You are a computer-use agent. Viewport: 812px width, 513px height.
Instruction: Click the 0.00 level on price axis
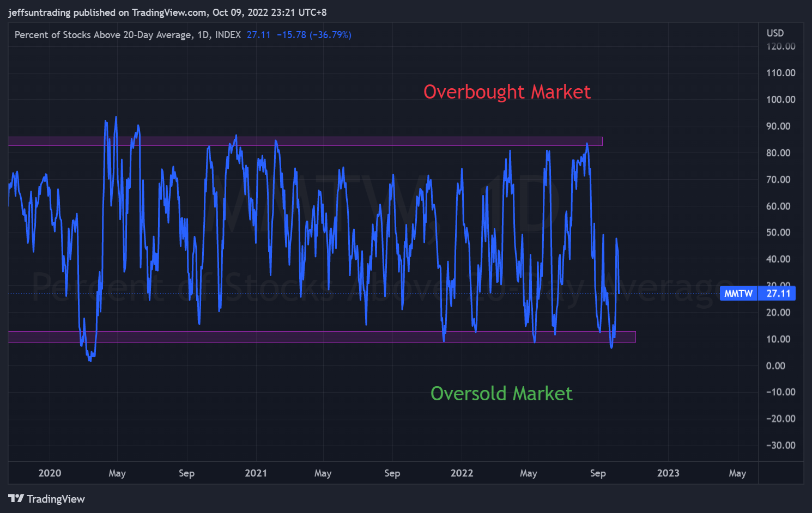click(x=775, y=366)
